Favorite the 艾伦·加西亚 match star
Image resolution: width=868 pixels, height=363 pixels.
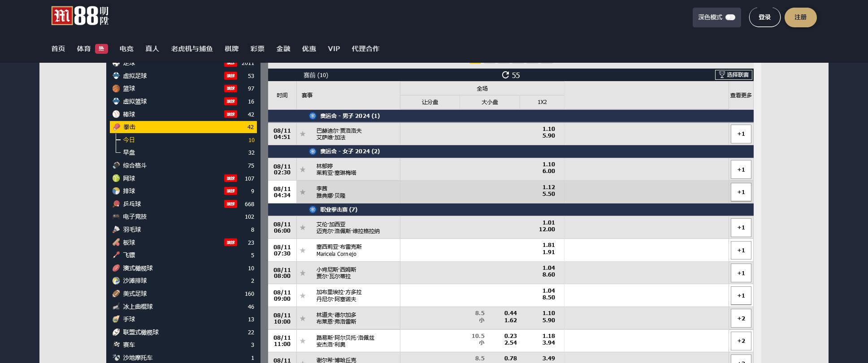coord(303,228)
